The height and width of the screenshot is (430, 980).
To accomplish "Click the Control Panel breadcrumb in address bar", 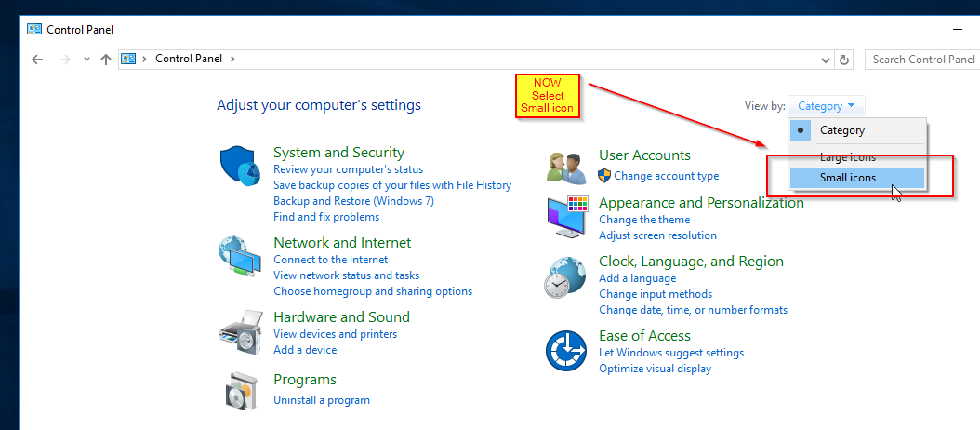I will click(189, 59).
